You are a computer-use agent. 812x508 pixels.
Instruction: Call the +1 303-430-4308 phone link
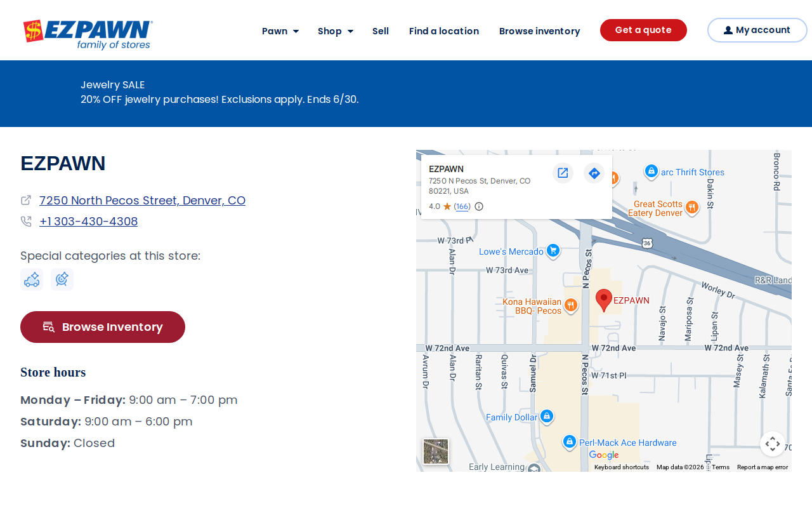pyautogui.click(x=88, y=222)
